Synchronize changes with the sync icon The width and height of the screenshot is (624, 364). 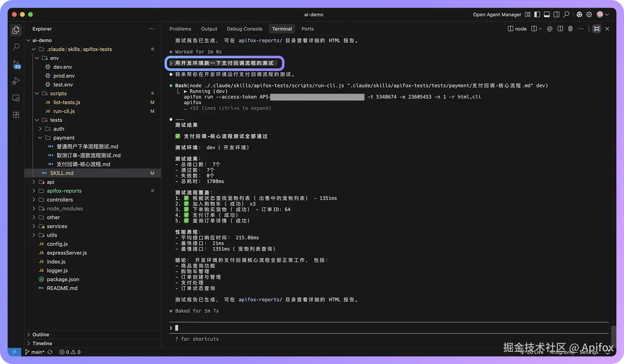click(x=50, y=352)
